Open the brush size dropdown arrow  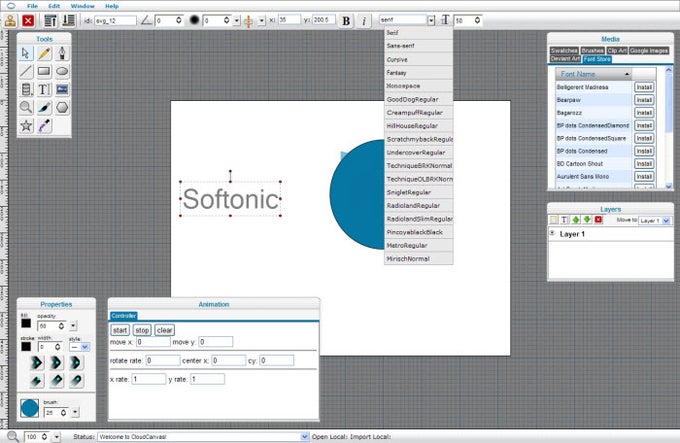[75, 412]
